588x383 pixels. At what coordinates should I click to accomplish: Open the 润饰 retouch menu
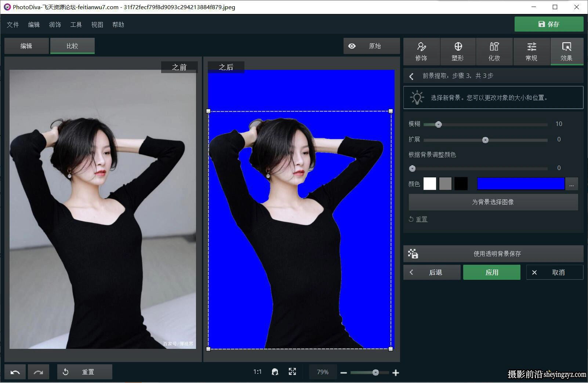[55, 25]
